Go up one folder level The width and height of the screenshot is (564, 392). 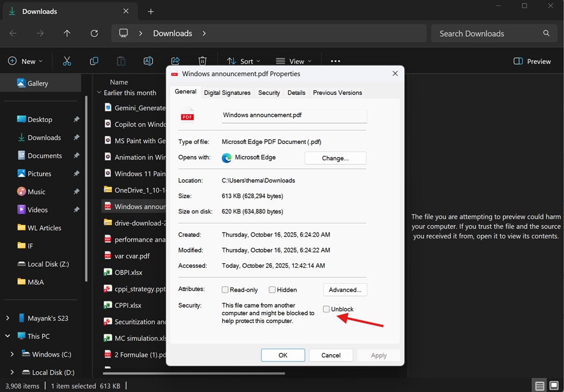click(x=67, y=33)
